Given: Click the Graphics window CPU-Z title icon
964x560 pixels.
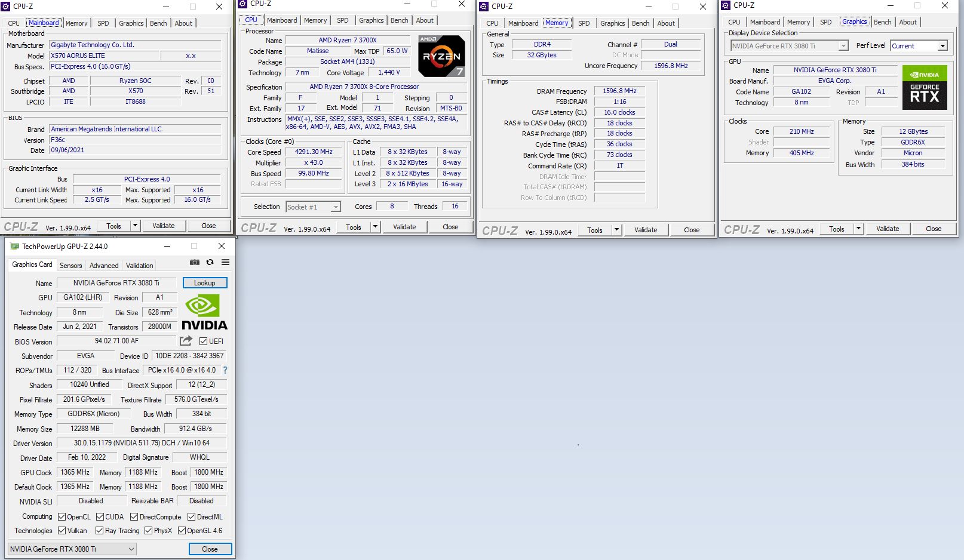Looking at the screenshot, I should [x=726, y=5].
